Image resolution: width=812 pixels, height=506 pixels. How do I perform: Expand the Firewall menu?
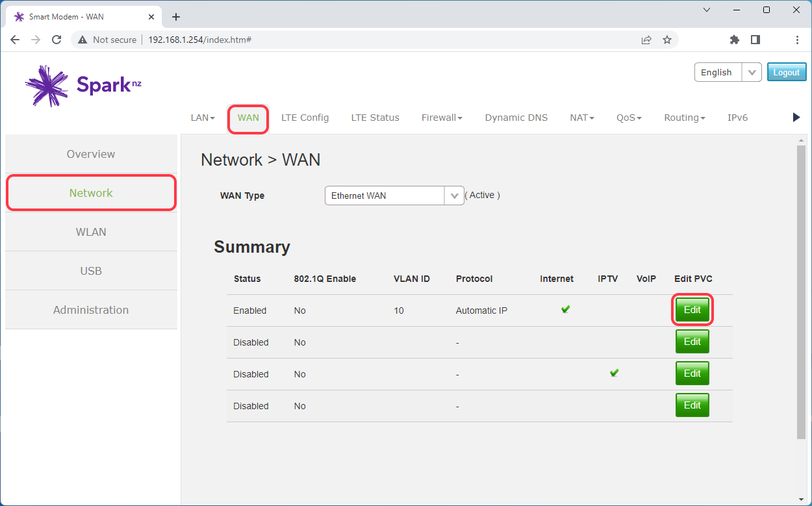click(442, 118)
